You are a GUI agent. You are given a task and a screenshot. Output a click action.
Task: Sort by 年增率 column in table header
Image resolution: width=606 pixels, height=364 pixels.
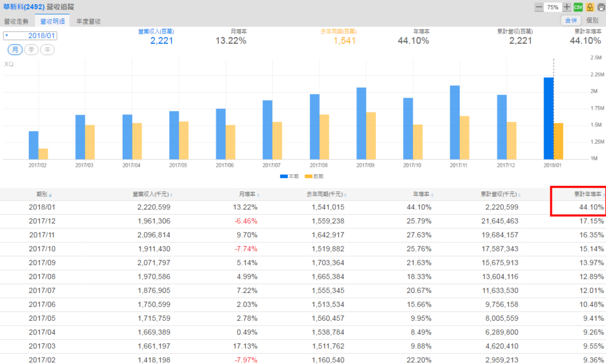(423, 194)
